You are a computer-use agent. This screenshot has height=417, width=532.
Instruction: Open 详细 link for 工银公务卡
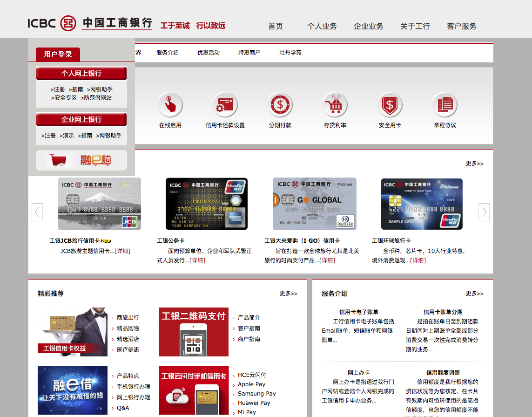pos(197,260)
